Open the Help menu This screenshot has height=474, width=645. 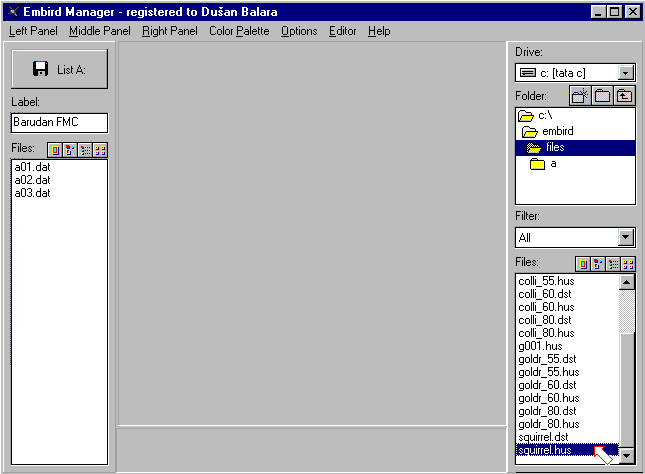379,31
